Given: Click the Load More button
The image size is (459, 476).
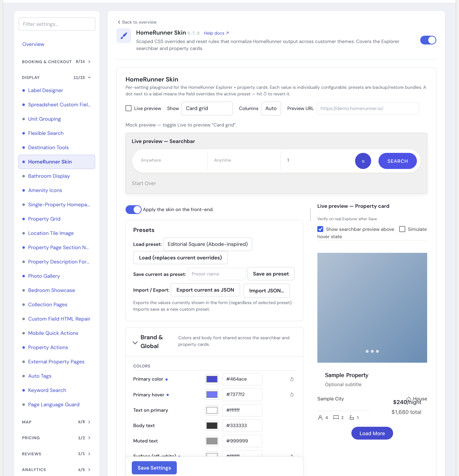Looking at the screenshot, I should (372, 433).
